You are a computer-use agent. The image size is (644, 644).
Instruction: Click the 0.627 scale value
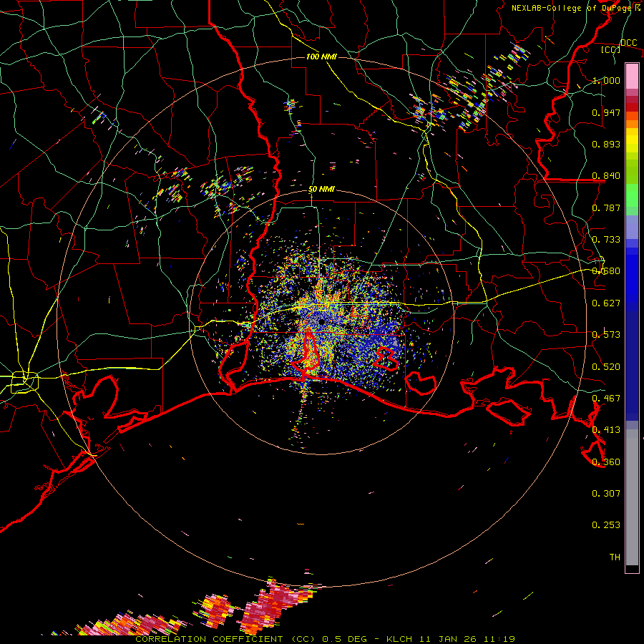tap(606, 303)
